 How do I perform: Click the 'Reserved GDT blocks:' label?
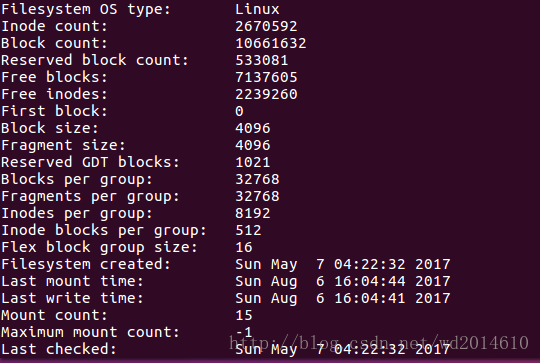pos(90,162)
